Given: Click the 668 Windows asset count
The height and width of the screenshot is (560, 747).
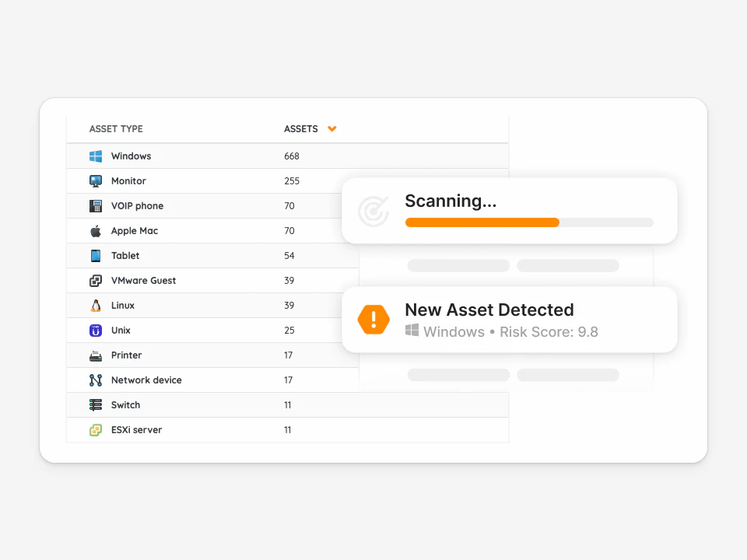Looking at the screenshot, I should [292, 156].
